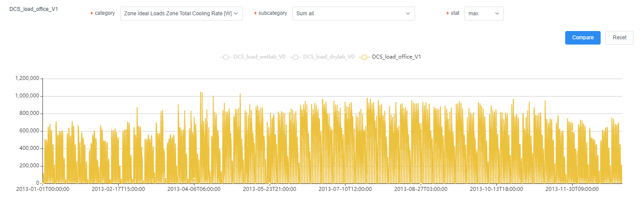Click the 1,200,000 y-axis label
This screenshot has width=644, height=204.
(28, 79)
